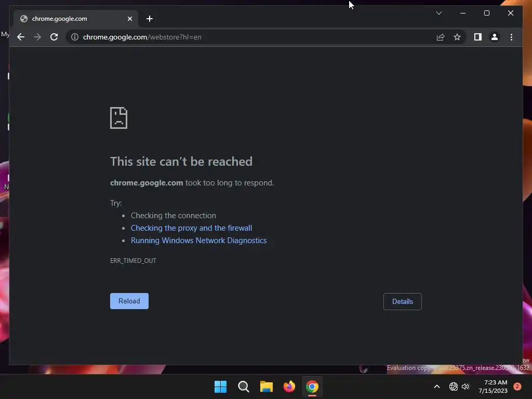Bookmark this tab with the star icon
This screenshot has height=399, width=532.
457,37
